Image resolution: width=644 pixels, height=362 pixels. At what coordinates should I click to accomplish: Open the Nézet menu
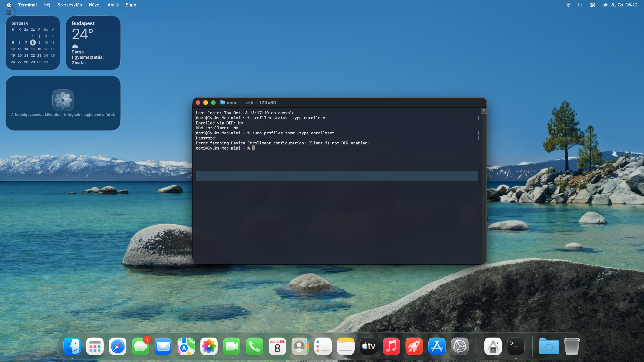pos(95,5)
